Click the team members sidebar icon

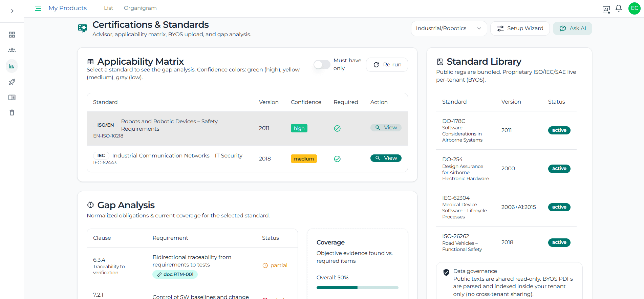pyautogui.click(x=12, y=50)
